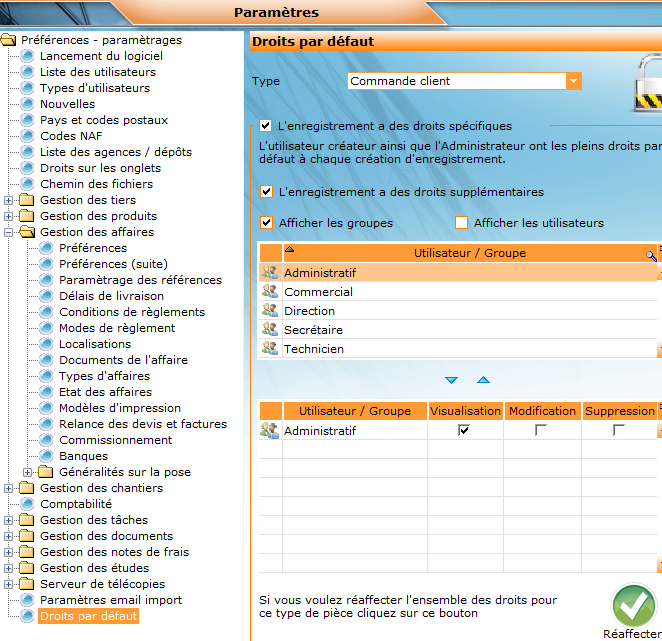Toggle the Afficher les groupes checkbox
Viewport: 662px width, 641px height.
click(x=266, y=223)
